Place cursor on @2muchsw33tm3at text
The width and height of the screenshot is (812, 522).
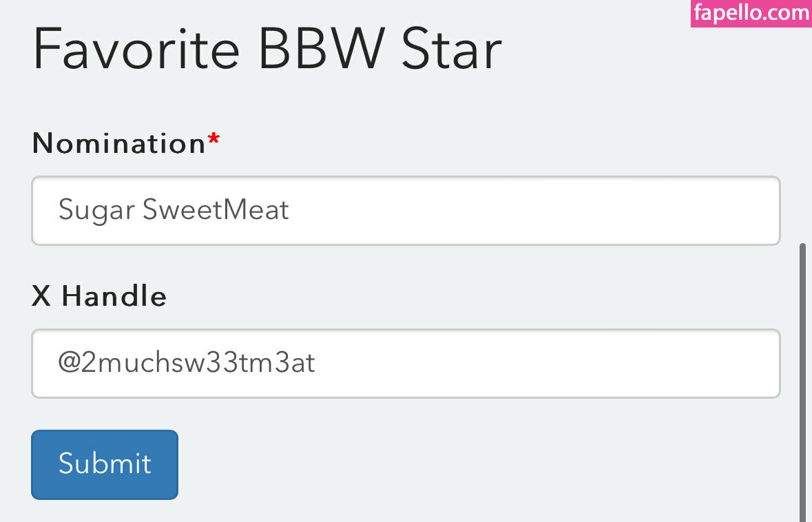point(187,363)
